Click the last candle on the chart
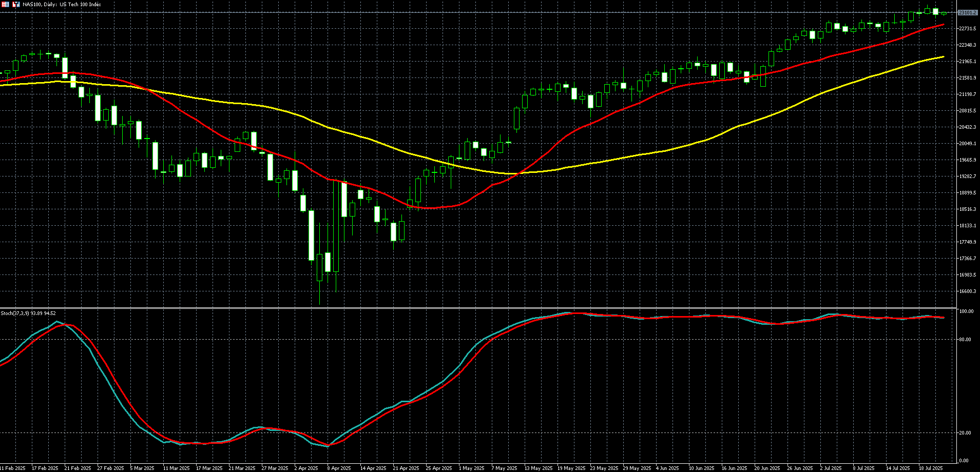The height and width of the screenshot is (472, 980). [944, 13]
